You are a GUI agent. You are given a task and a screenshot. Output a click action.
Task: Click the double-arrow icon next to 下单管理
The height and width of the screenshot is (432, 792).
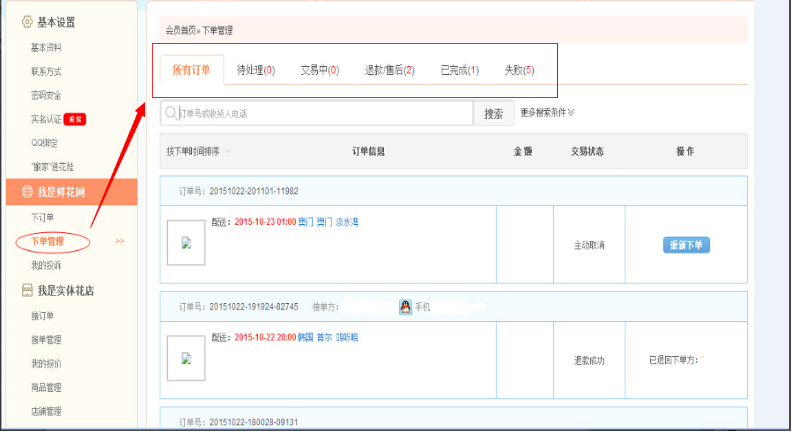(x=120, y=241)
